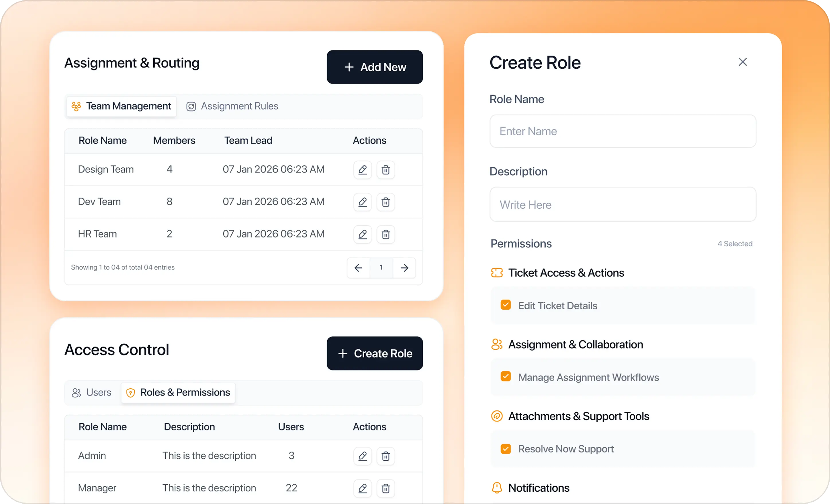Click Showing 1 to 04 entries text
The height and width of the screenshot is (504, 830).
123,267
